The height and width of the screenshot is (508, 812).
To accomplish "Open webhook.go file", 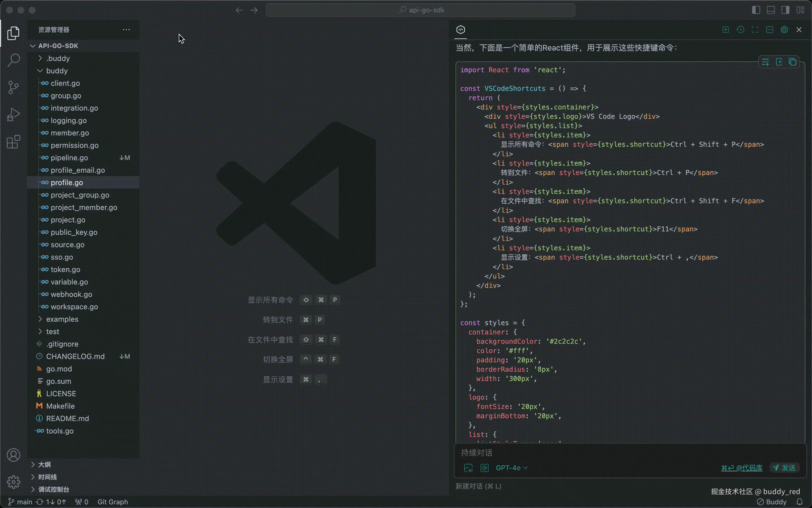I will point(83,294).
